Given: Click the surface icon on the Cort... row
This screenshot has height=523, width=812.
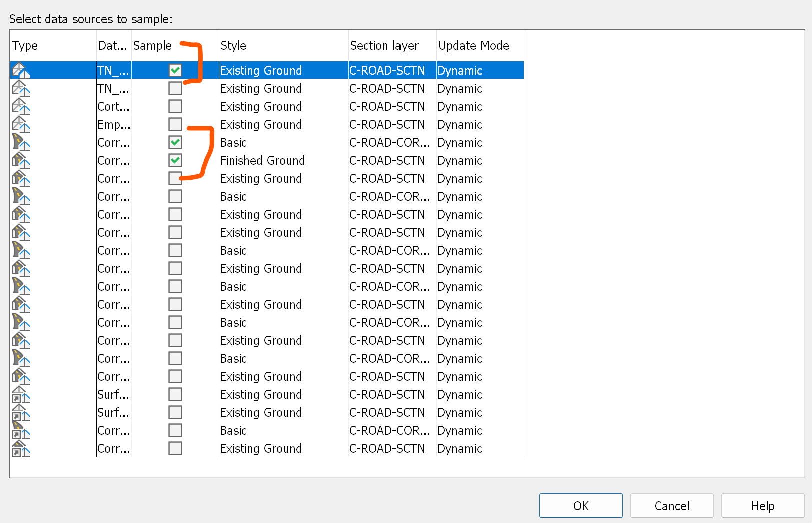Looking at the screenshot, I should coord(20,106).
